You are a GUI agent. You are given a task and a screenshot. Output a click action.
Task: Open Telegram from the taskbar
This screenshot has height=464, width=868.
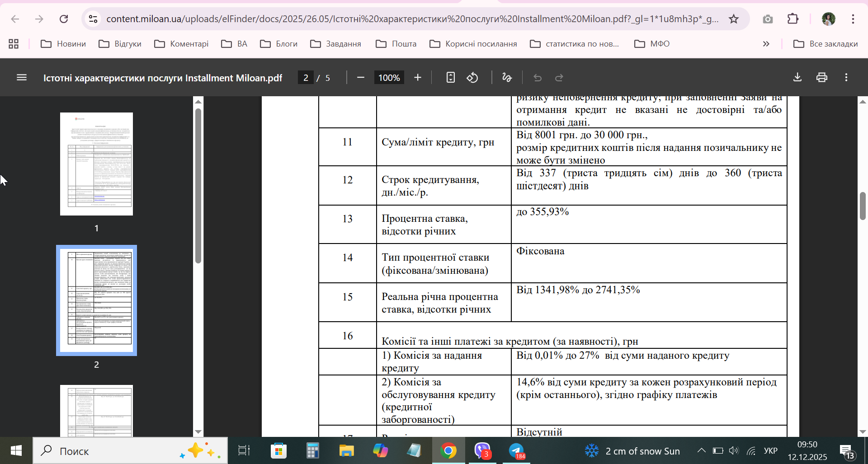[x=516, y=450]
